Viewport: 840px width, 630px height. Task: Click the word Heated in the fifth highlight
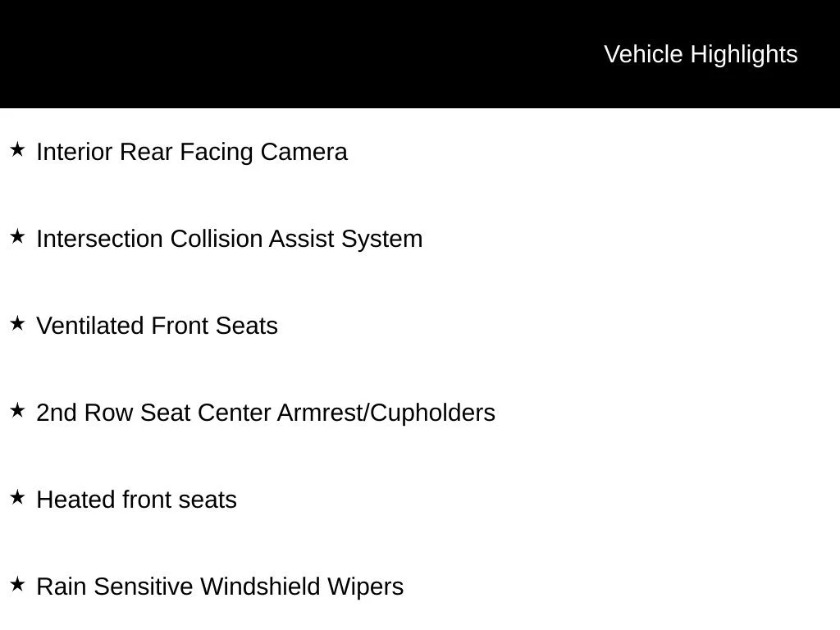pyautogui.click(x=75, y=500)
